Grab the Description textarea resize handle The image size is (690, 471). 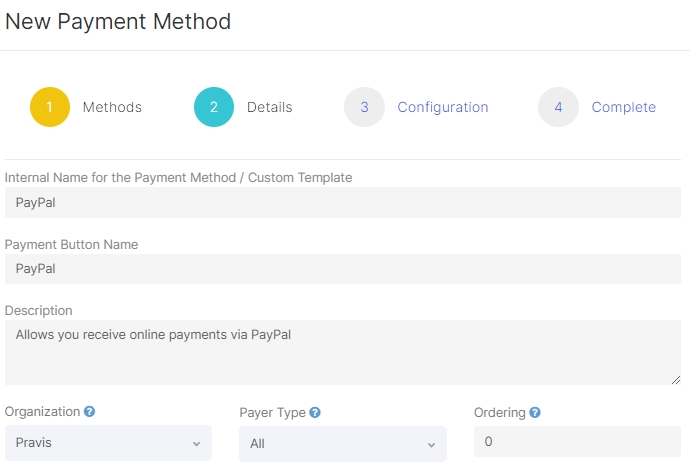tap(676, 380)
